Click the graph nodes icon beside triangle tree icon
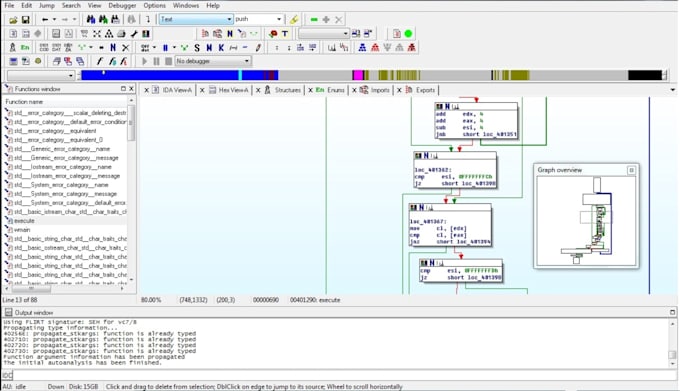The image size is (680, 391). click(97, 33)
